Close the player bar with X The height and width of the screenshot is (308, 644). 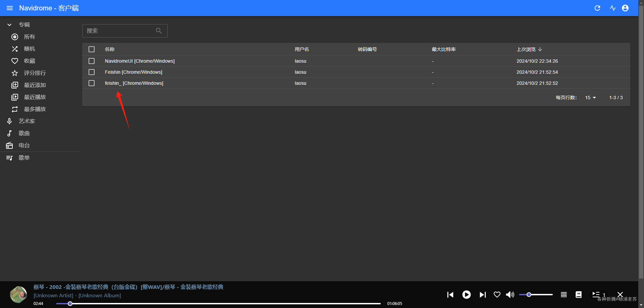pyautogui.click(x=620, y=295)
